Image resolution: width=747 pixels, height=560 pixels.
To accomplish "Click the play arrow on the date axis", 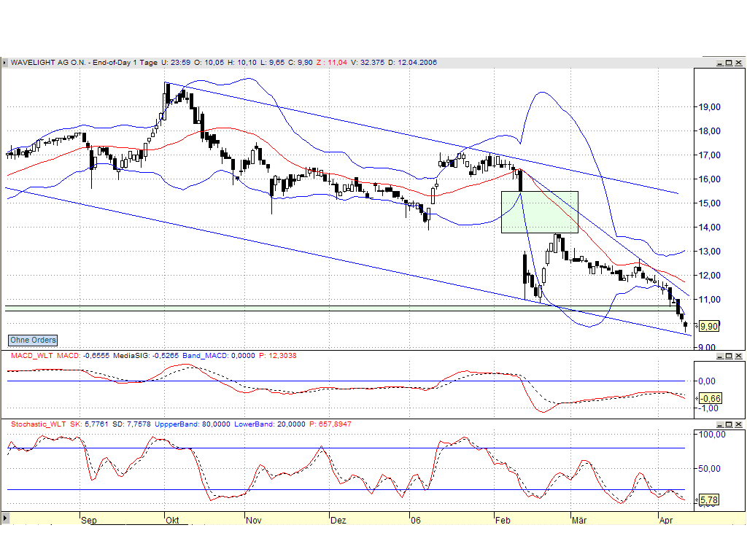I will pyautogui.click(x=5, y=518).
